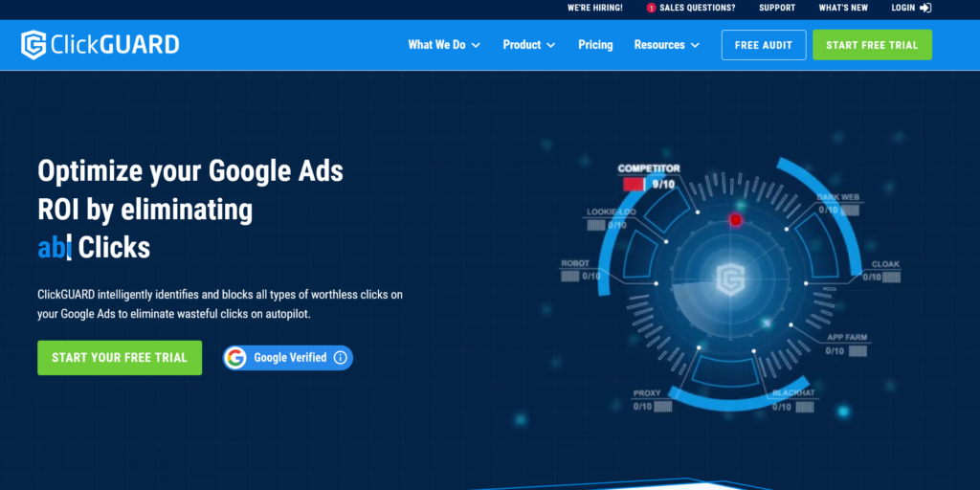The width and height of the screenshot is (980, 490).
Task: Click the shield emblem at radar center
Action: point(728,278)
